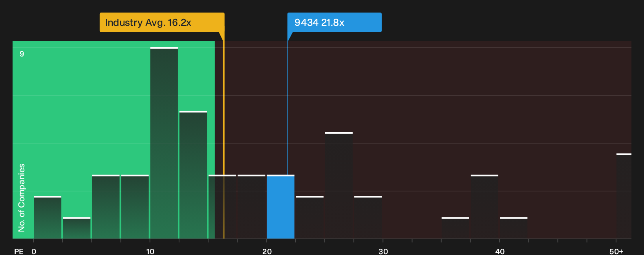Select the bar at PE 27.5 to 30
Screen dimensions: 644x255
tap(368, 217)
